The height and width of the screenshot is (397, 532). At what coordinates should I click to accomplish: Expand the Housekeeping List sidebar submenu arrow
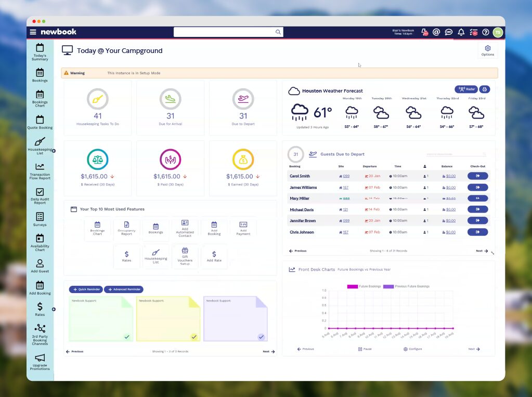coord(54,151)
